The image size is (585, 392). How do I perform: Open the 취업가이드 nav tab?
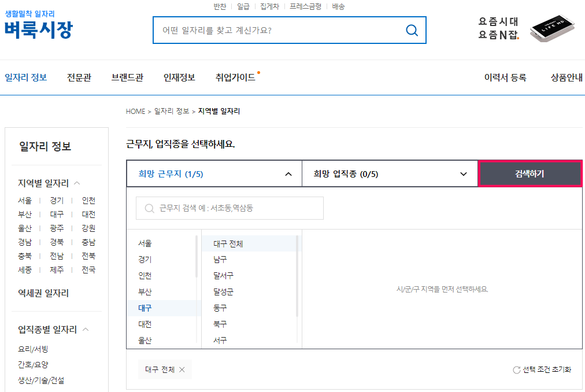(x=235, y=77)
